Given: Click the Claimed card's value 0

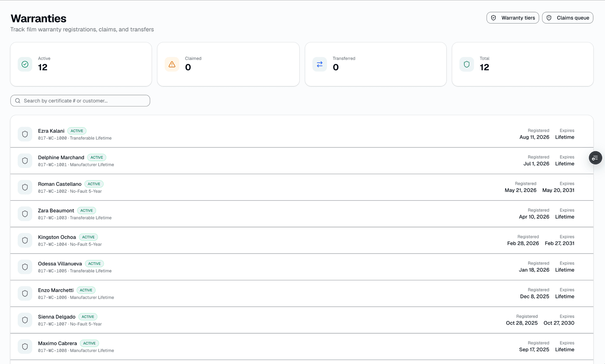Looking at the screenshot, I should [x=188, y=67].
